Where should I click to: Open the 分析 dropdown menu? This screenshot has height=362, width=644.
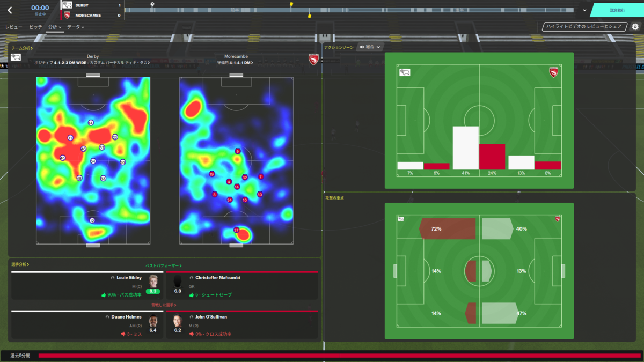(x=55, y=27)
